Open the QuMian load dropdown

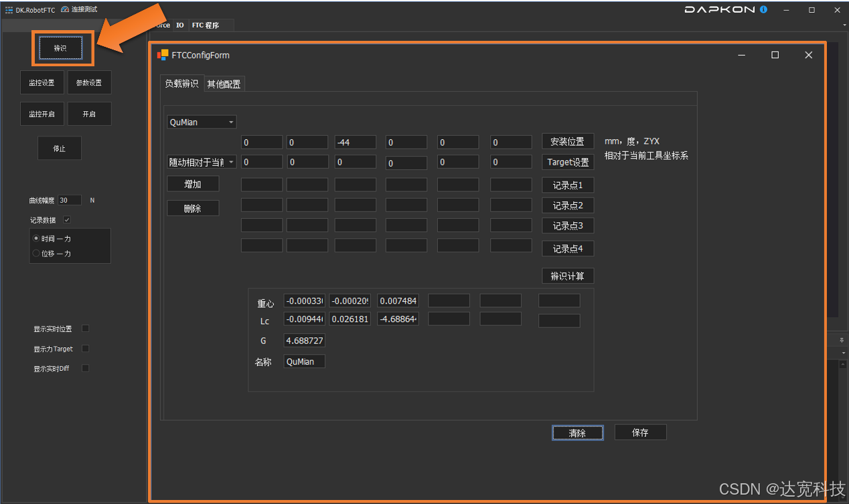pyautogui.click(x=202, y=122)
